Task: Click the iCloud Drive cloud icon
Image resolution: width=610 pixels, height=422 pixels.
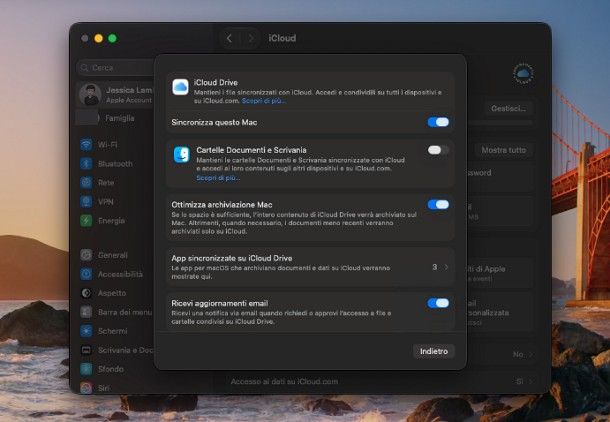Action: coord(181,87)
